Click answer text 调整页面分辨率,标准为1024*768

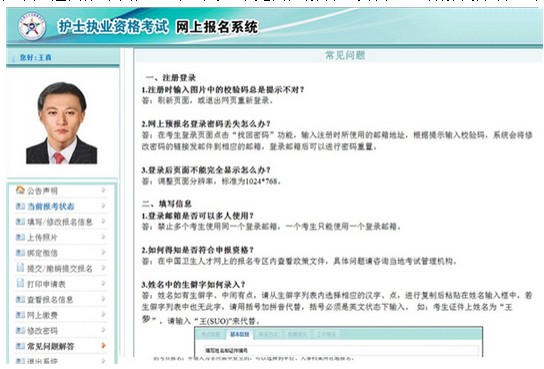(219, 181)
